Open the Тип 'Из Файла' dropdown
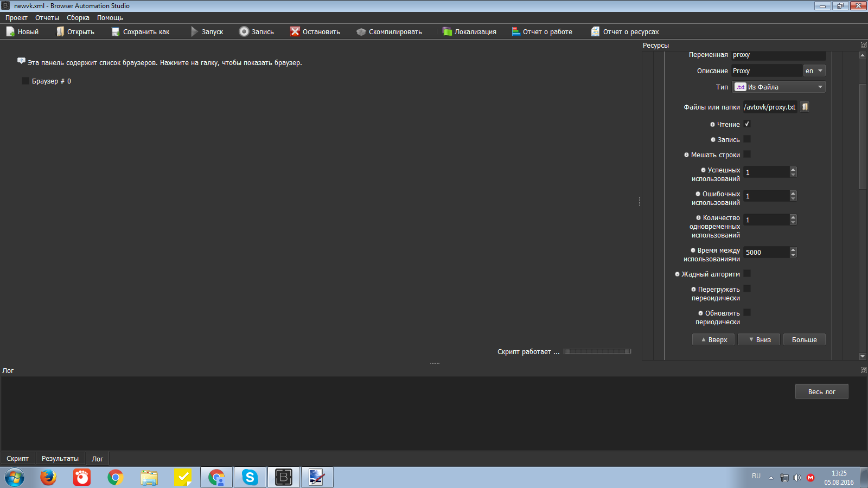 [x=778, y=87]
